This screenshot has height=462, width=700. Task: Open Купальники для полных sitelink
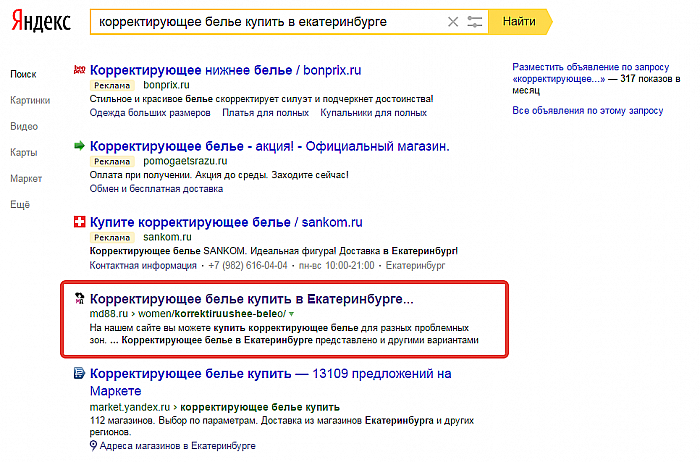[x=373, y=112]
